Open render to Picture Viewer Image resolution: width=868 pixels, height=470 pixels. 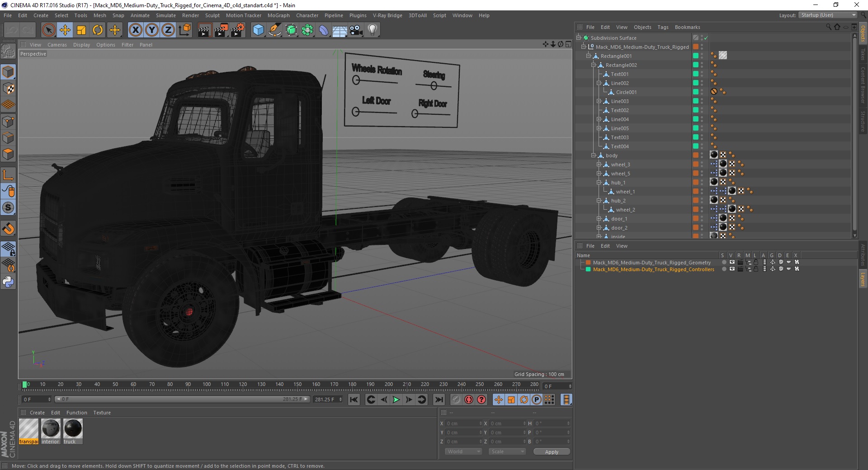pos(221,30)
